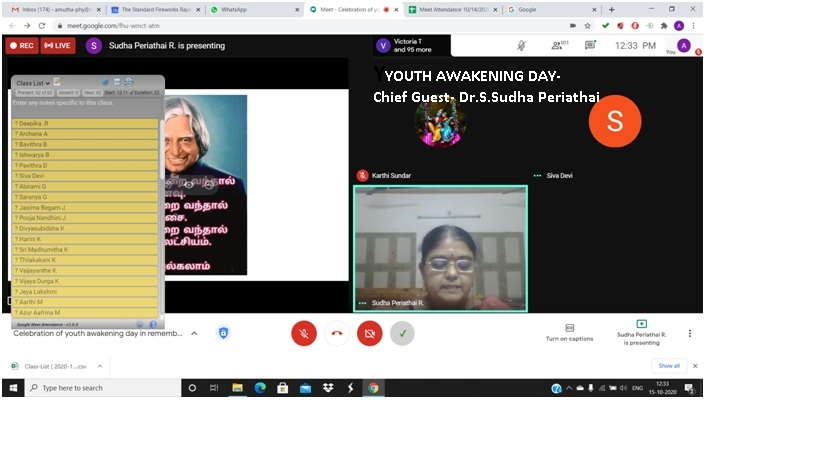Click 'Show all' downloads link

click(669, 366)
